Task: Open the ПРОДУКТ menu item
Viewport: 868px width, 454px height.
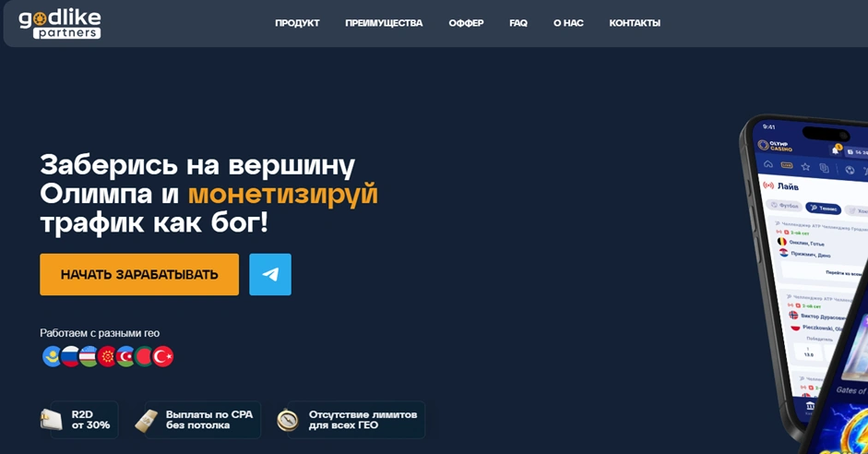Action: (297, 23)
